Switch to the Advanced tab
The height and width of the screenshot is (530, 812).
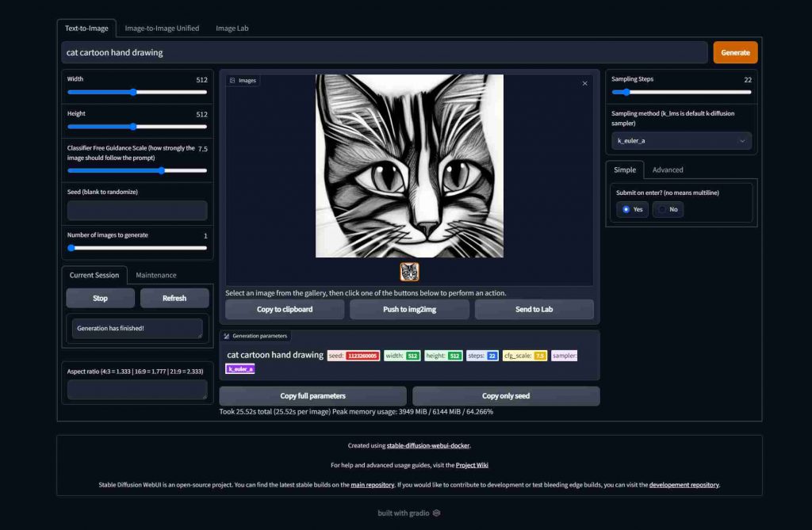(x=668, y=170)
